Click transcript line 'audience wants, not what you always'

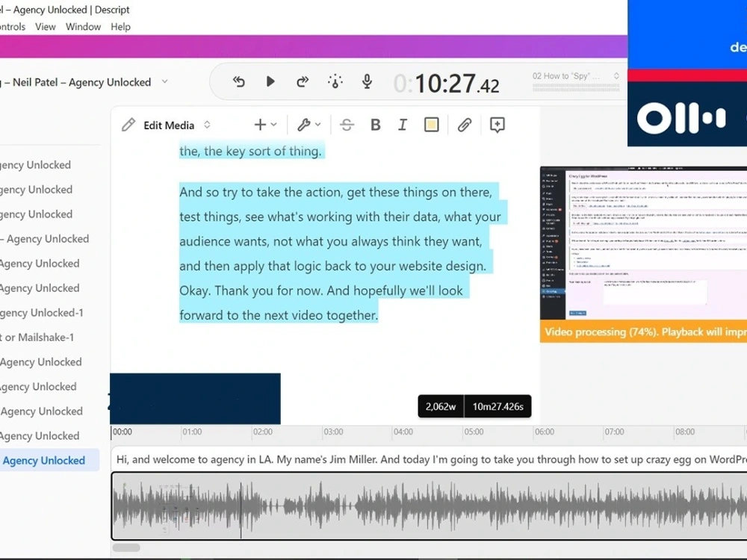point(331,241)
